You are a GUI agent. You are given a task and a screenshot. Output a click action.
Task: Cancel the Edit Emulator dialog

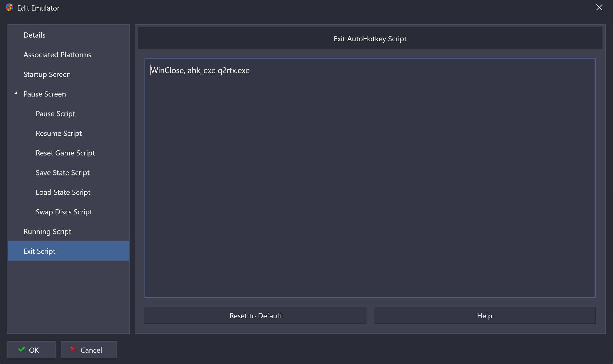(89, 350)
